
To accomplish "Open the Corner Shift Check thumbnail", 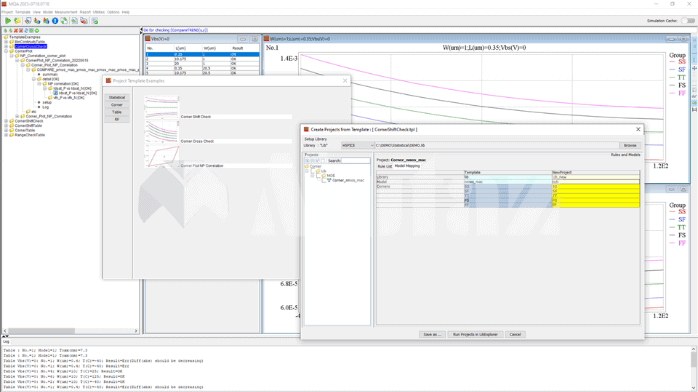I will pos(161,107).
